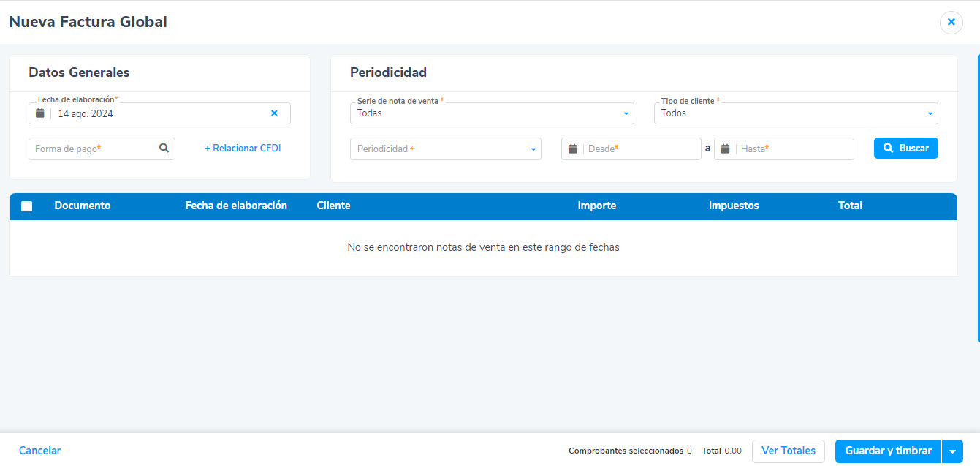
Task: Close the Nueva Factura Global dialog
Action: (951, 22)
